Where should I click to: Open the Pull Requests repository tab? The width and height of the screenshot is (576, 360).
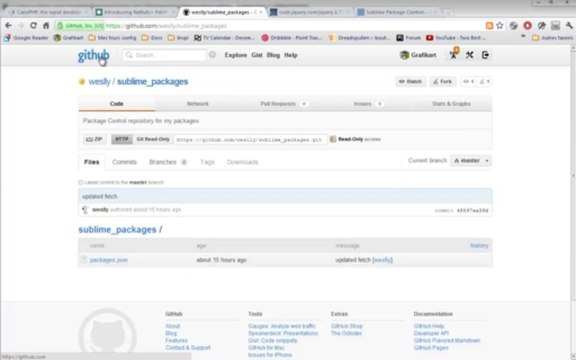(284, 104)
